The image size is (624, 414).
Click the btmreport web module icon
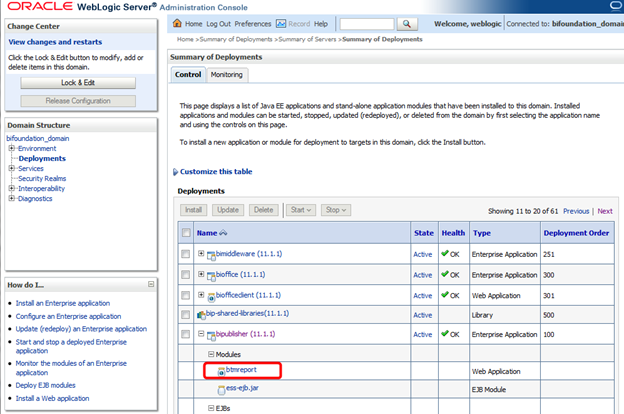tap(221, 370)
